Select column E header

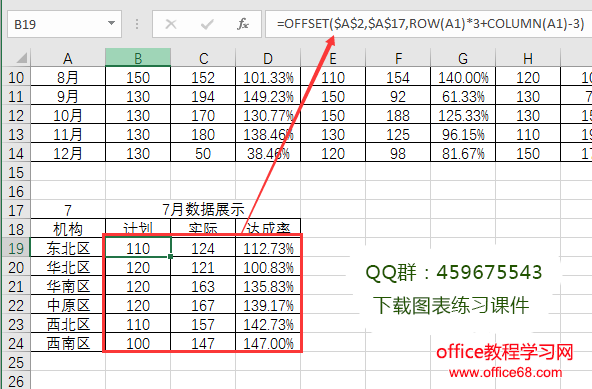[333, 58]
